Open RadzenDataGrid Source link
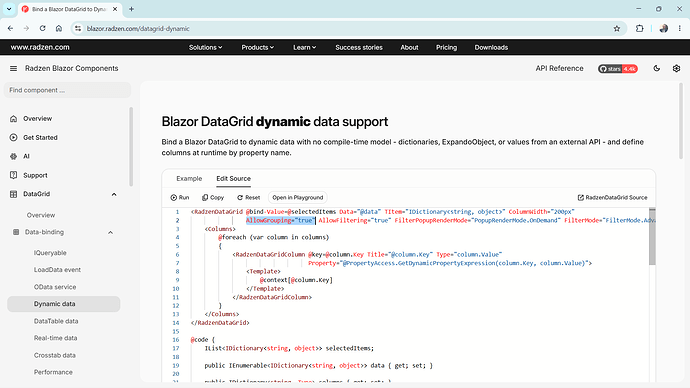Screen dimensions: 690x388 pos(613,198)
